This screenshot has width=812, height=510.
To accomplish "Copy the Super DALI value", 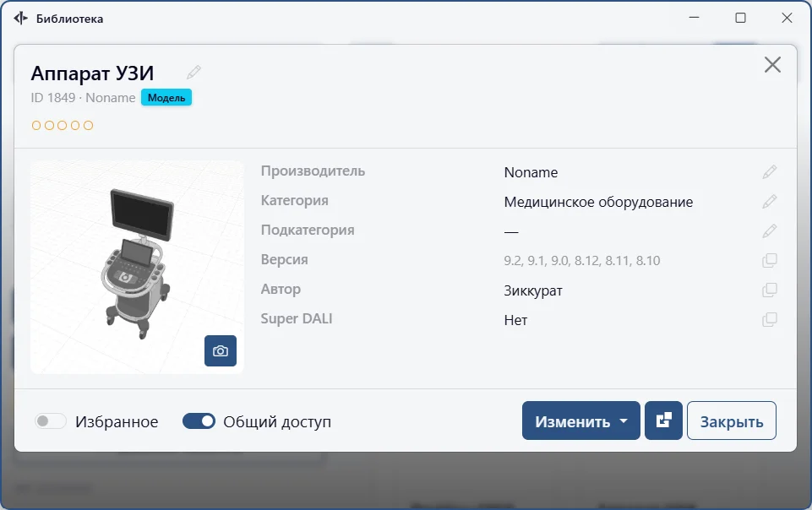I will coord(770,319).
